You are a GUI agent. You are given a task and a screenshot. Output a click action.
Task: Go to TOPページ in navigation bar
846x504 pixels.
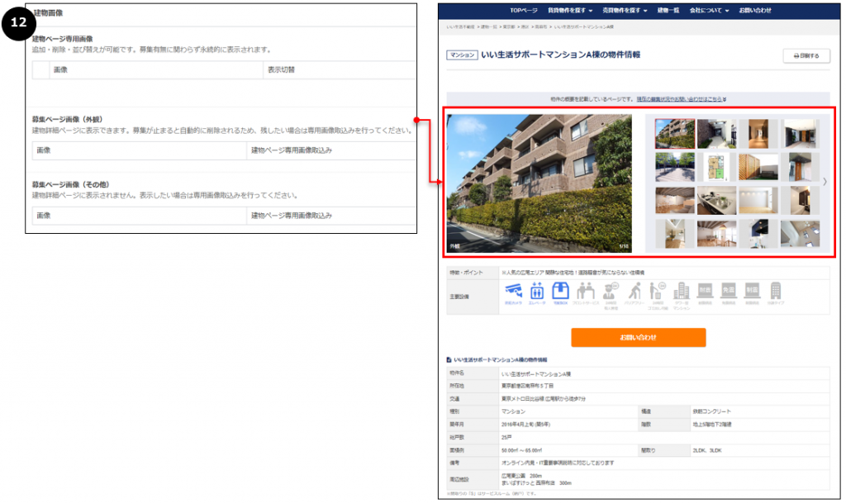(523, 11)
